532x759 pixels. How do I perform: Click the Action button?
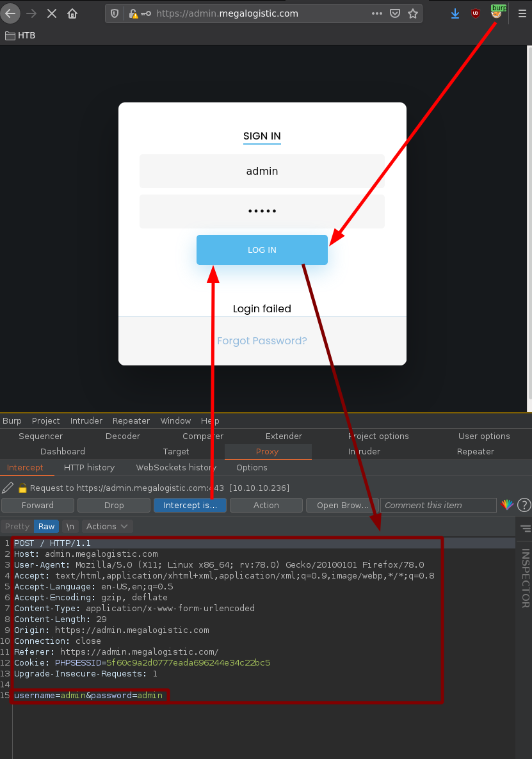266,505
